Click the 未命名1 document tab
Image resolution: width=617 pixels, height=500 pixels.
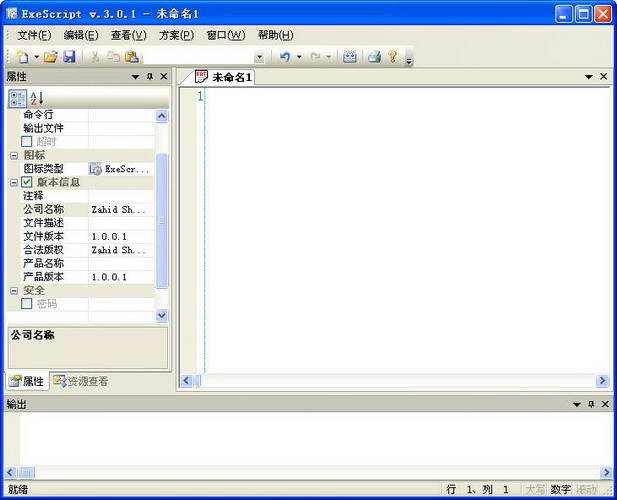[224, 77]
